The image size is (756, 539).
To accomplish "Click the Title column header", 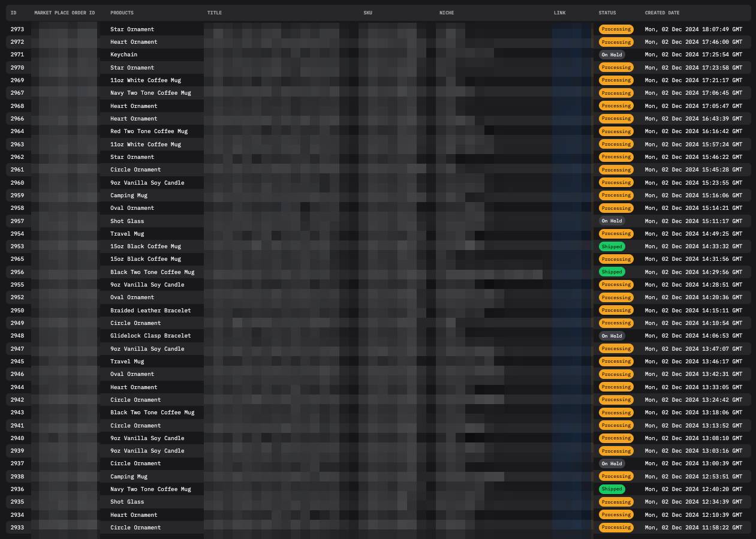I will [214, 13].
